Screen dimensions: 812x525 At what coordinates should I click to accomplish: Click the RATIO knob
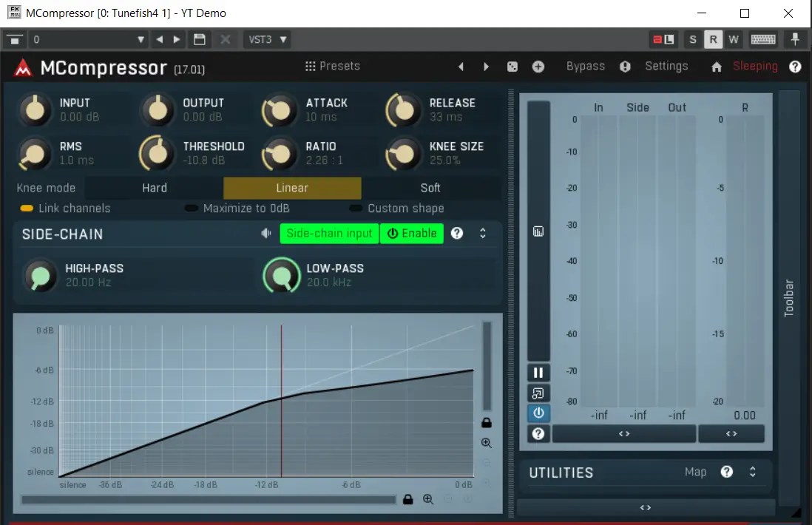coord(280,154)
